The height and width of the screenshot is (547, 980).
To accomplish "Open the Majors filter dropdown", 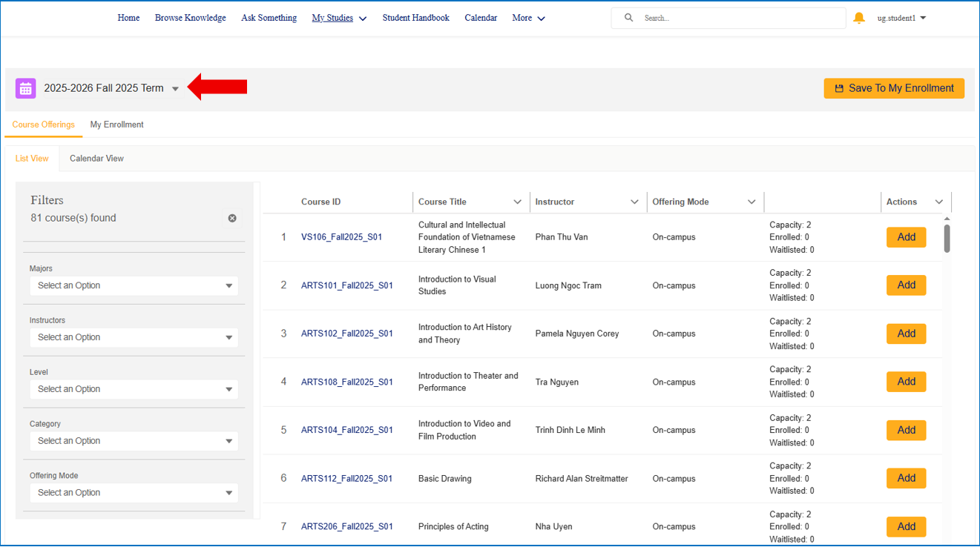I will click(134, 285).
